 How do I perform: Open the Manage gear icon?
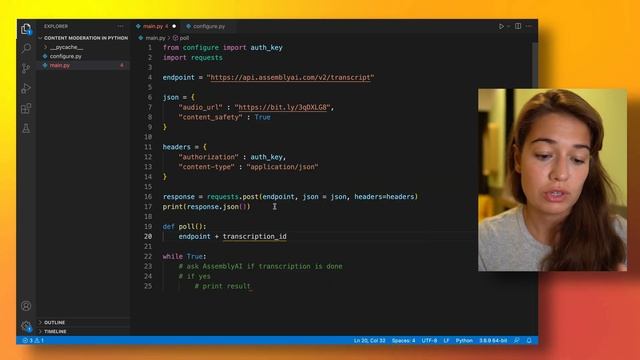click(x=26, y=326)
